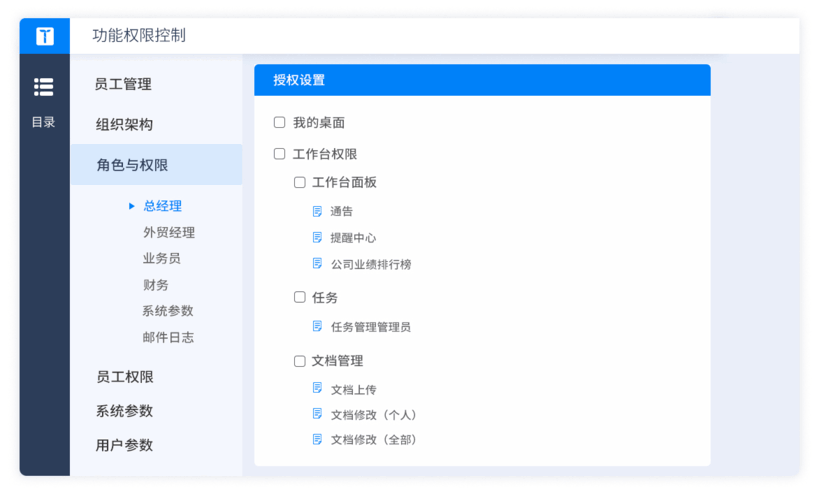The height and width of the screenshot is (494, 819).
Task: Click the document icon beside 文档修改（个人）
Action: coord(317,414)
